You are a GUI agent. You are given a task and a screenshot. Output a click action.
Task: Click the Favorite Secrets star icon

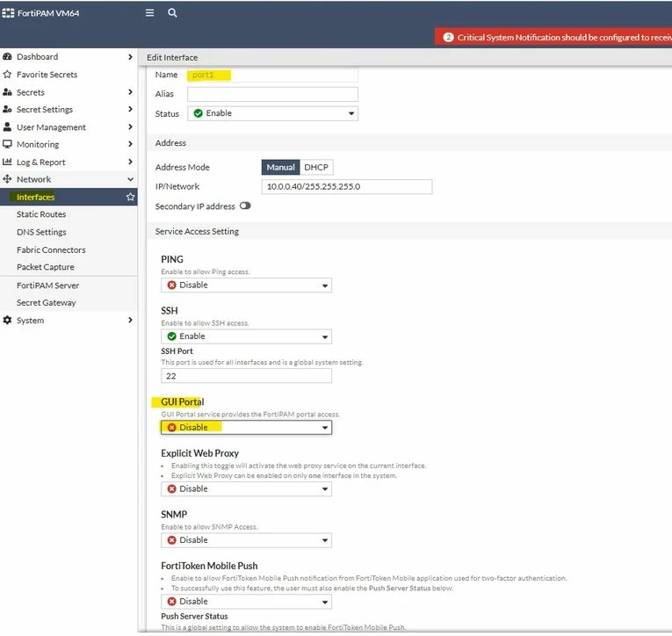pos(7,74)
